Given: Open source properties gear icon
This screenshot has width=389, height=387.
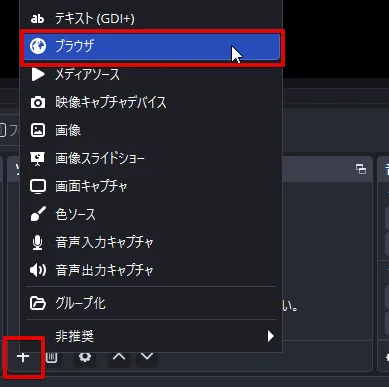Looking at the screenshot, I should (x=85, y=357).
